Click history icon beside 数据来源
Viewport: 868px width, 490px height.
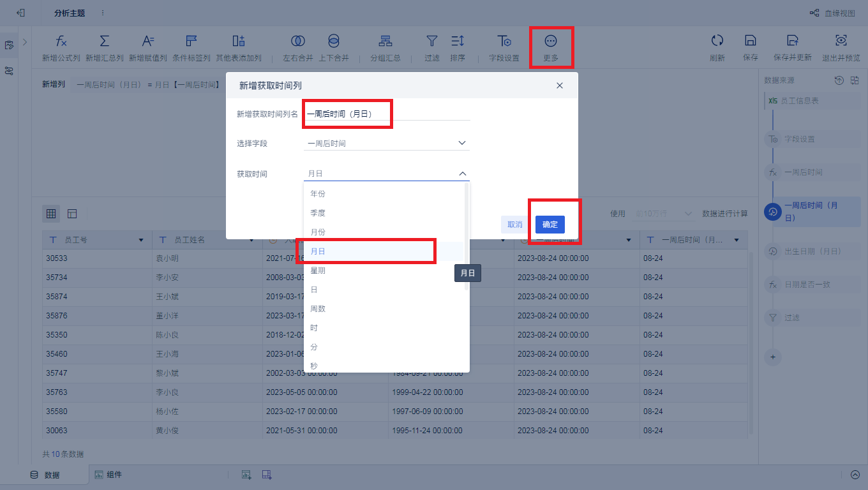[839, 80]
